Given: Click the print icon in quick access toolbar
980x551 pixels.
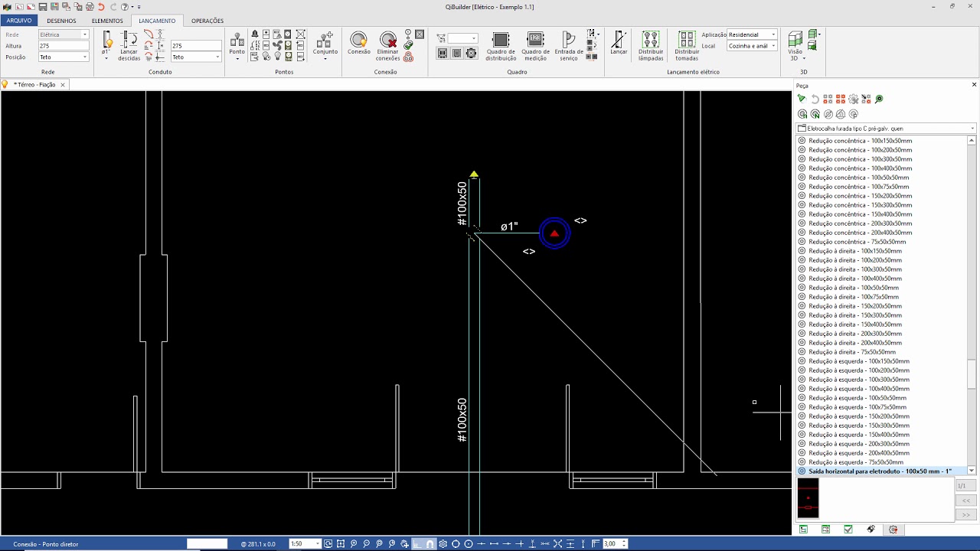Looking at the screenshot, I should coord(90,7).
